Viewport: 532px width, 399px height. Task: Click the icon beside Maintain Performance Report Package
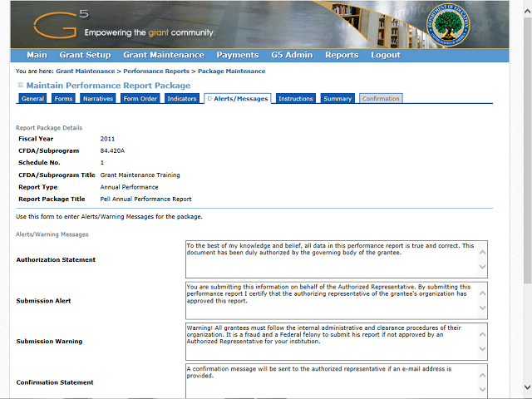coord(20,85)
